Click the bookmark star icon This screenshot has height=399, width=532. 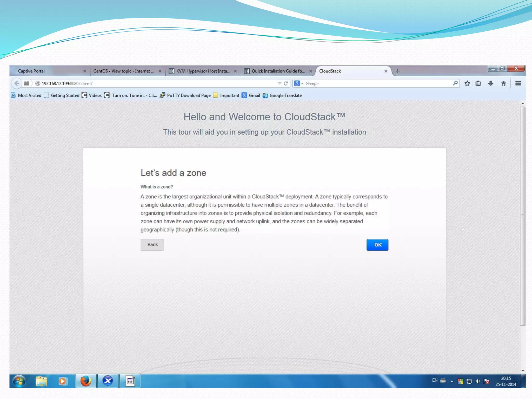click(x=467, y=83)
